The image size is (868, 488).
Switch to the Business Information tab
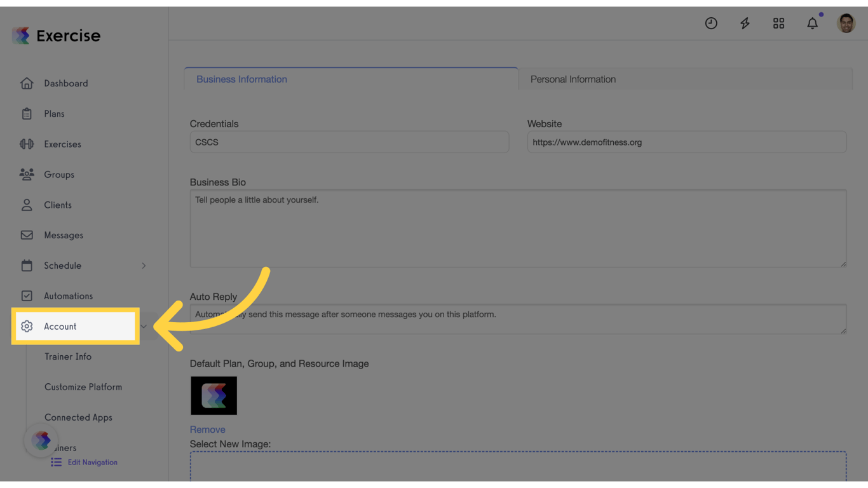pos(351,79)
